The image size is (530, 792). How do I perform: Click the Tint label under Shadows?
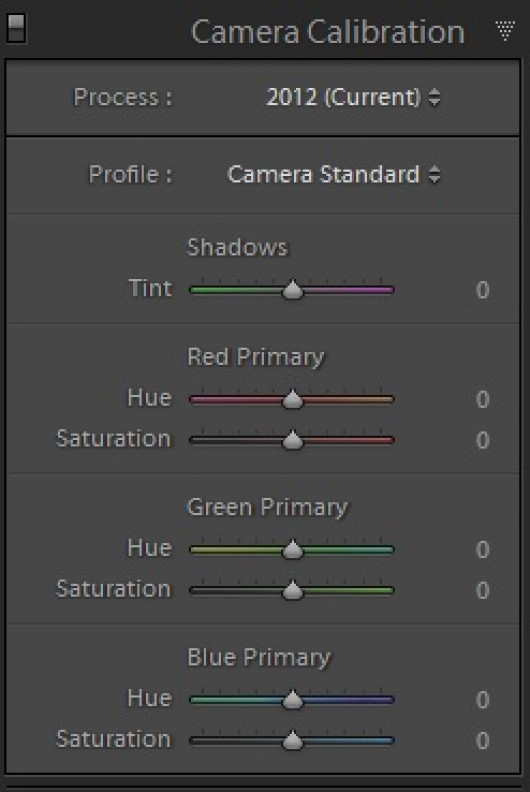(x=151, y=288)
